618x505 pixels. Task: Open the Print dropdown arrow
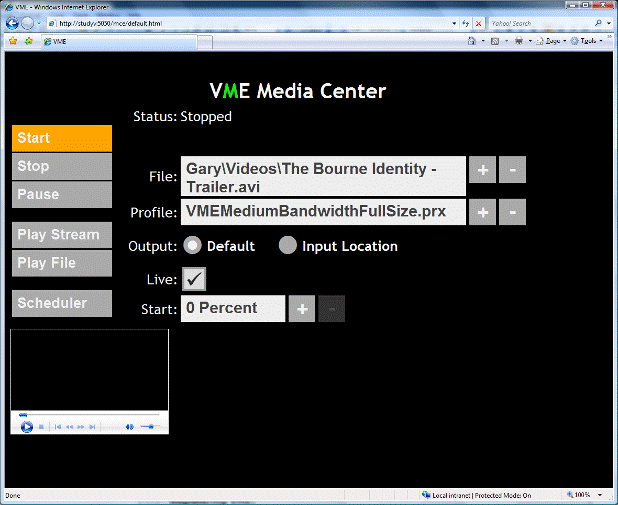pos(530,41)
